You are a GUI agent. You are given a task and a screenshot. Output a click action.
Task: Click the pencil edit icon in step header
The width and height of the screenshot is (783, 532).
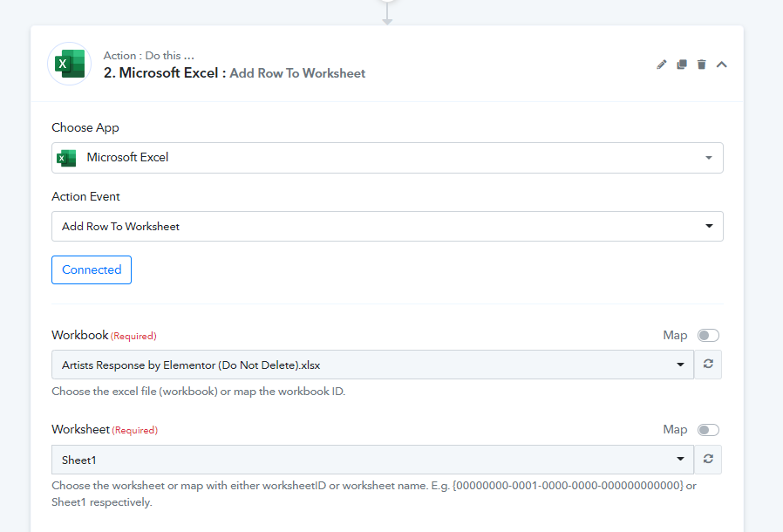[x=661, y=65]
